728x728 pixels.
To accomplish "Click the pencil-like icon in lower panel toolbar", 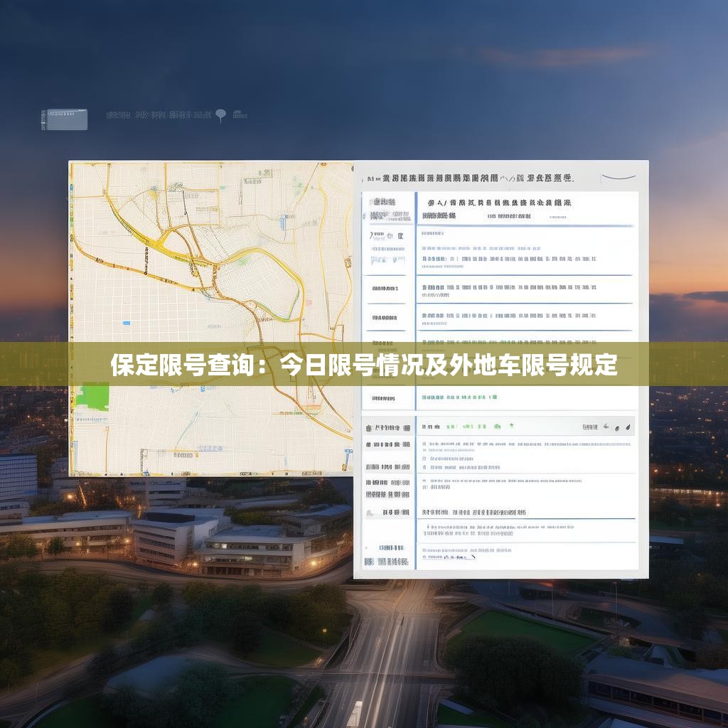I will pyautogui.click(x=605, y=427).
